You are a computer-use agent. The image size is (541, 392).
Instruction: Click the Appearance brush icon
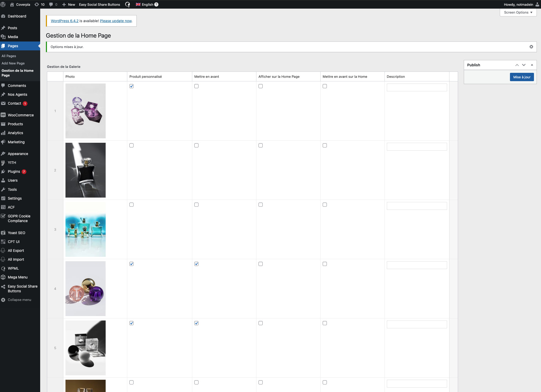pyautogui.click(x=3, y=154)
